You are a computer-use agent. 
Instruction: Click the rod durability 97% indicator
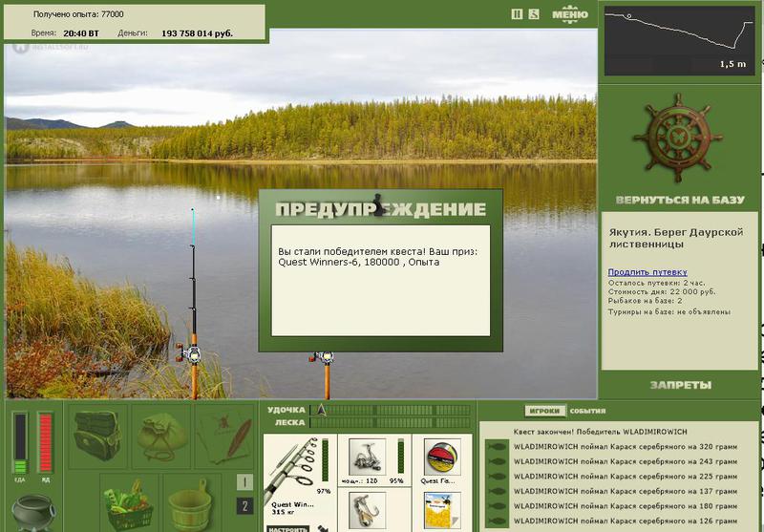(x=325, y=467)
